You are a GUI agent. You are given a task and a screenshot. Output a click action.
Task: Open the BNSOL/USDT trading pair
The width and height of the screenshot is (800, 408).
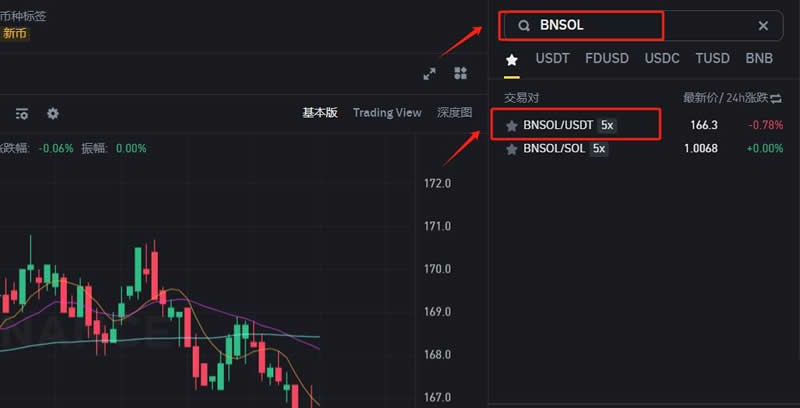point(559,126)
